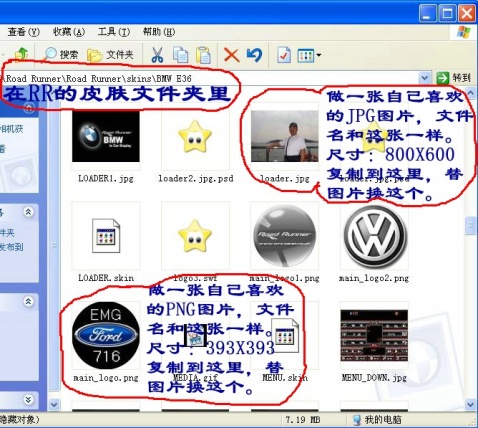Collapse the second sidebar panel chevron
478x428 pixels.
coord(28,212)
